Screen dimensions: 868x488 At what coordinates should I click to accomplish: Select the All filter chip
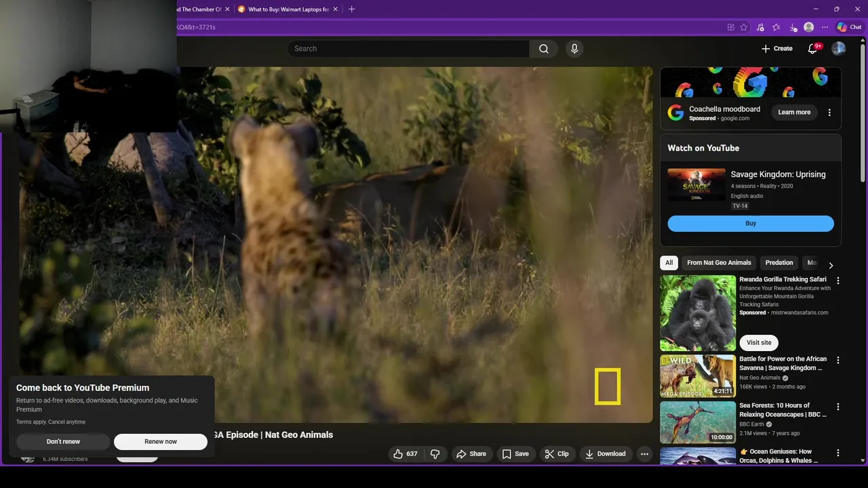(x=669, y=263)
